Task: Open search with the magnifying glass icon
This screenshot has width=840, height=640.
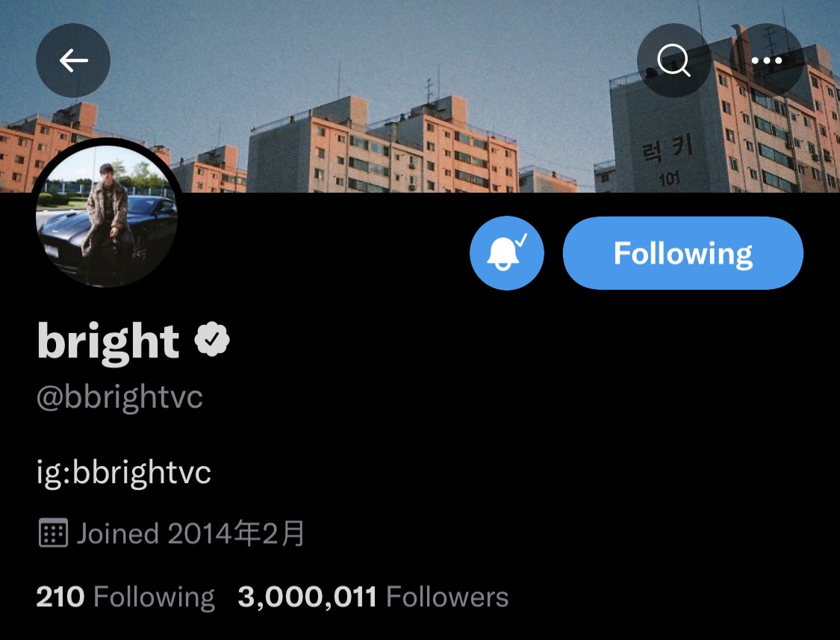Action: (674, 60)
